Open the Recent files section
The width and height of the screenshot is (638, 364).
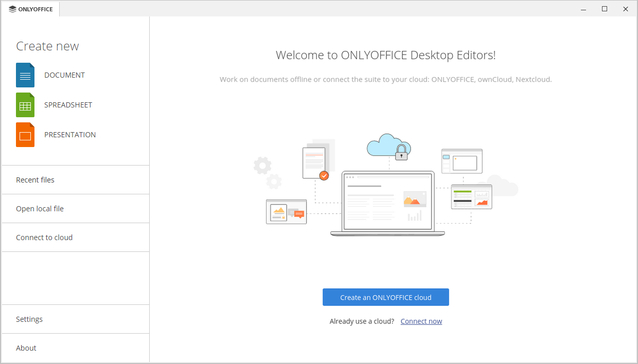[76, 180]
